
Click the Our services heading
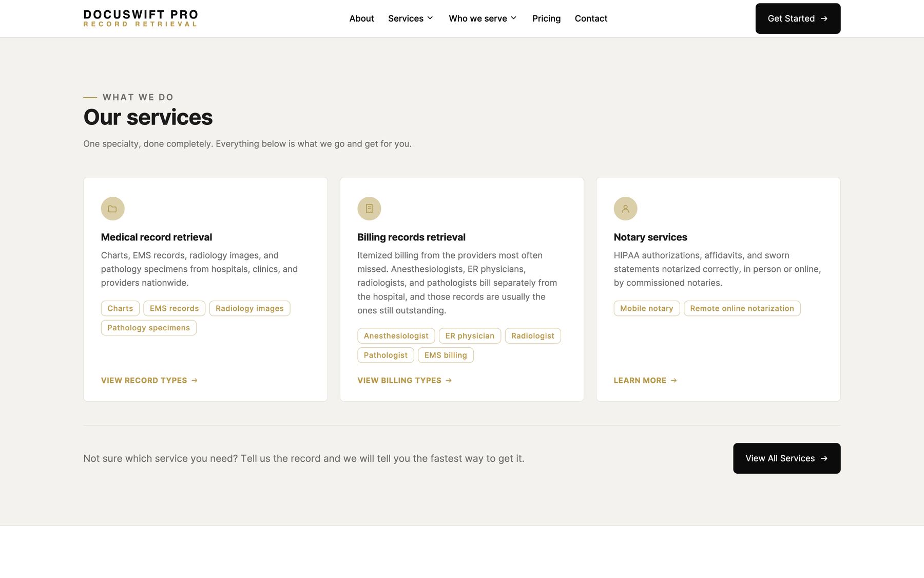tap(148, 117)
